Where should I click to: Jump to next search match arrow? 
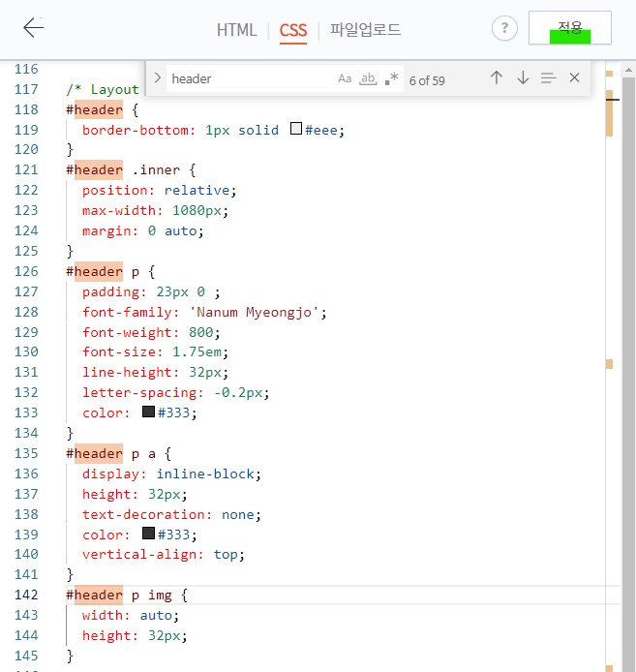[x=523, y=77]
